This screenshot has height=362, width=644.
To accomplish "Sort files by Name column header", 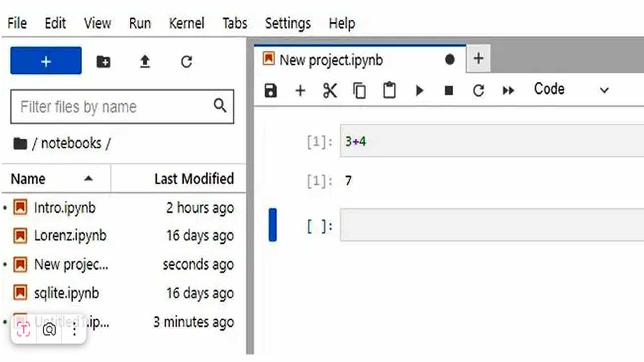I will pyautogui.click(x=28, y=179).
